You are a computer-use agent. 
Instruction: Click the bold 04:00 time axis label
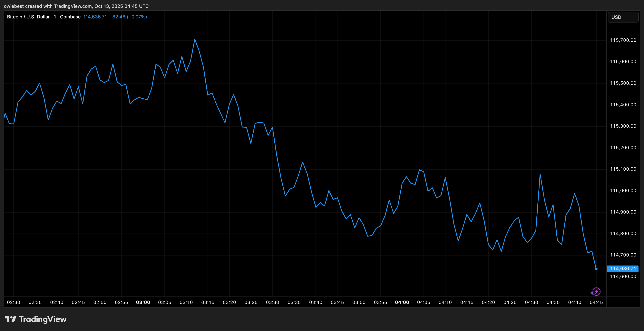[x=402, y=302]
